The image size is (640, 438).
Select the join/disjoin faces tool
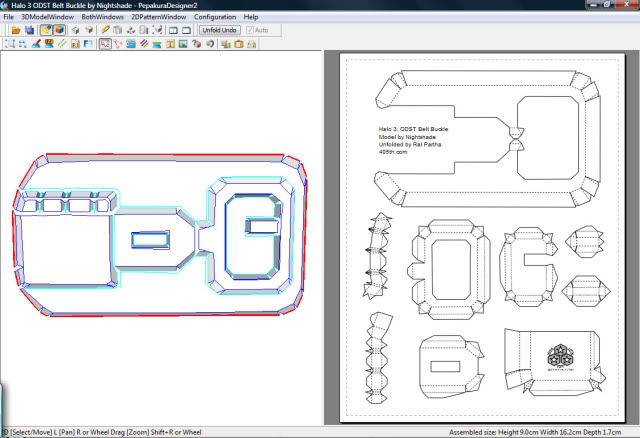tap(117, 43)
